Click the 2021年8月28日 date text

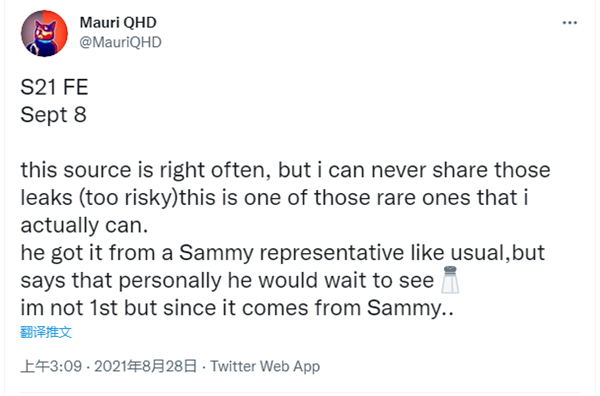pos(145,366)
